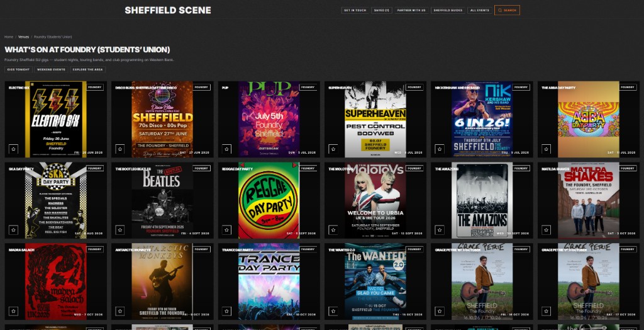644x330 pixels.
Task: Star the Madra Salach event
Action: tap(13, 311)
